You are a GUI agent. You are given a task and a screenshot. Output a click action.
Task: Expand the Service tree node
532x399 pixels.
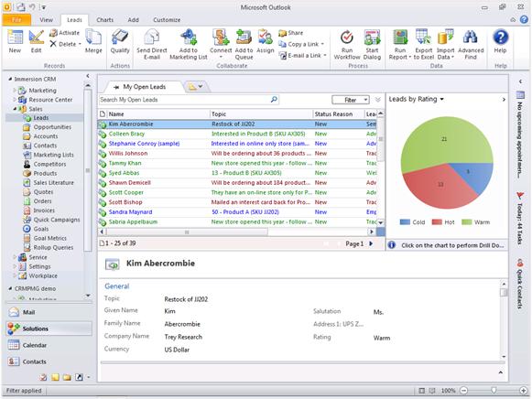pos(15,257)
